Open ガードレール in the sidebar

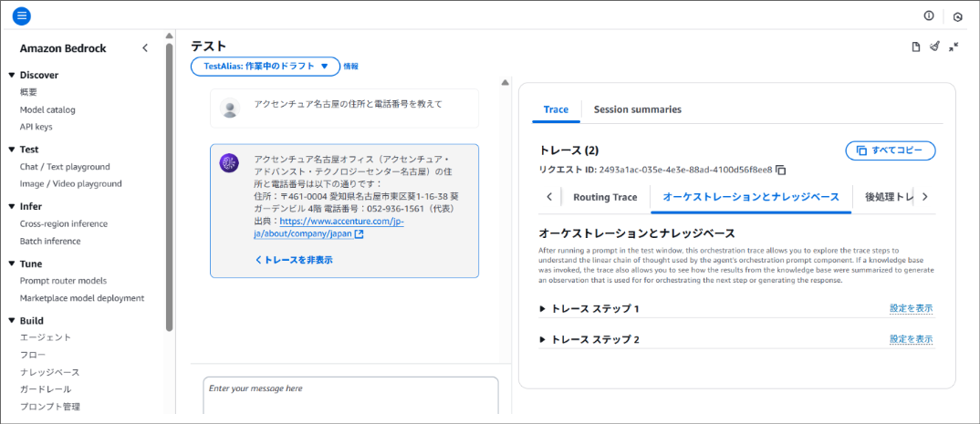tap(46, 389)
